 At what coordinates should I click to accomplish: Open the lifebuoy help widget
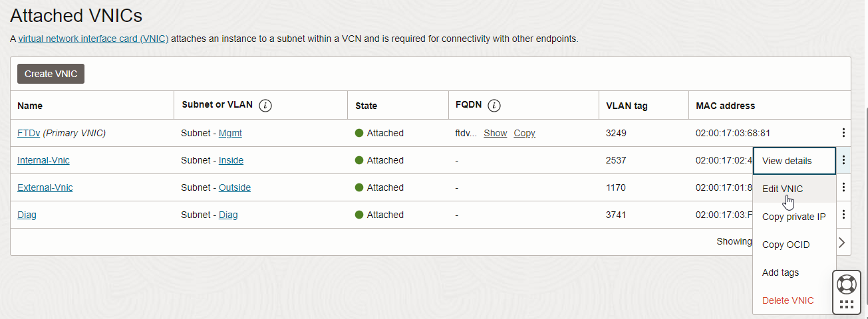[847, 284]
